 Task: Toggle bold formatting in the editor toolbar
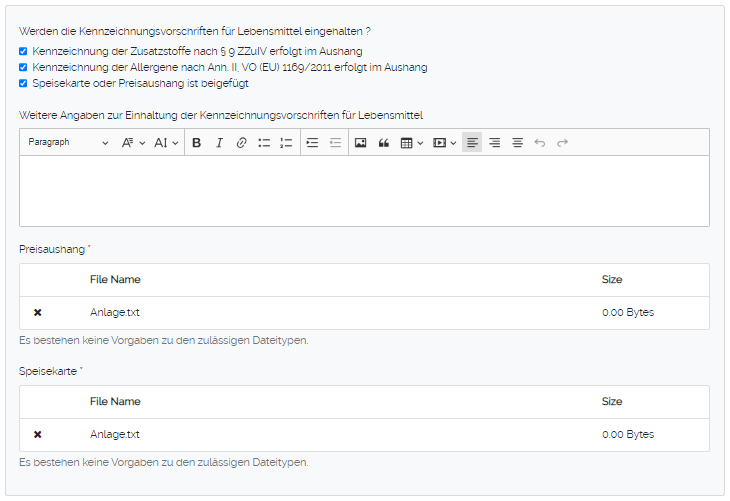197,143
